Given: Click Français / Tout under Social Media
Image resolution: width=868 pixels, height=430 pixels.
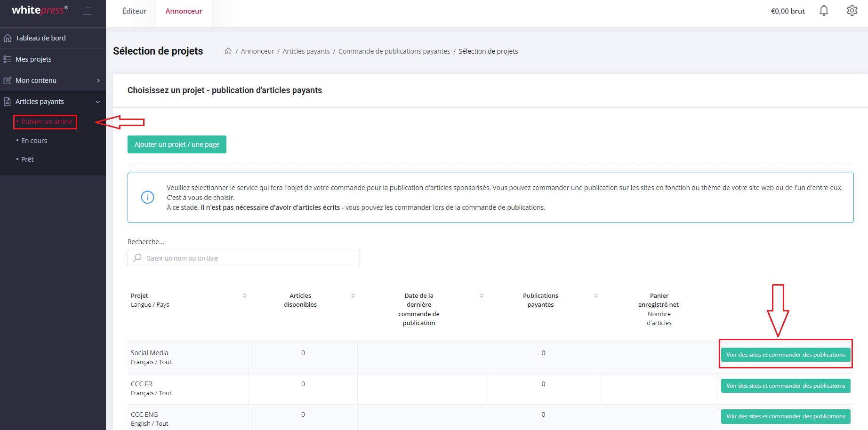Looking at the screenshot, I should point(151,362).
